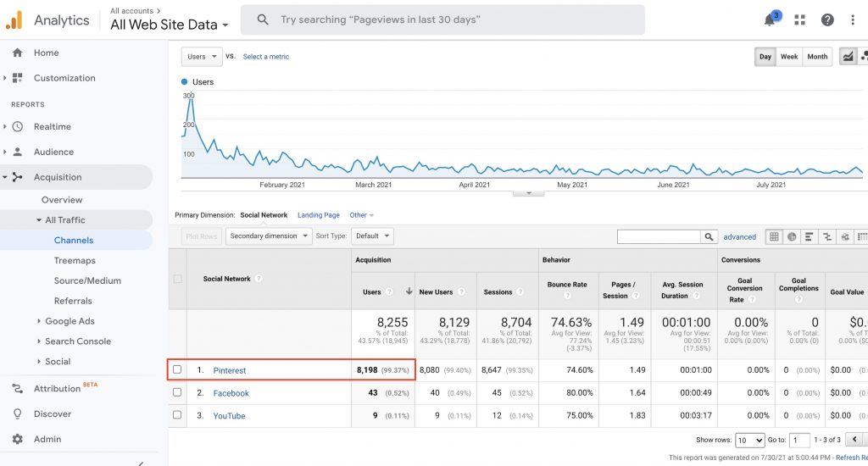Click help icon beside Sessions header
This screenshot has height=466, width=868.
click(520, 291)
